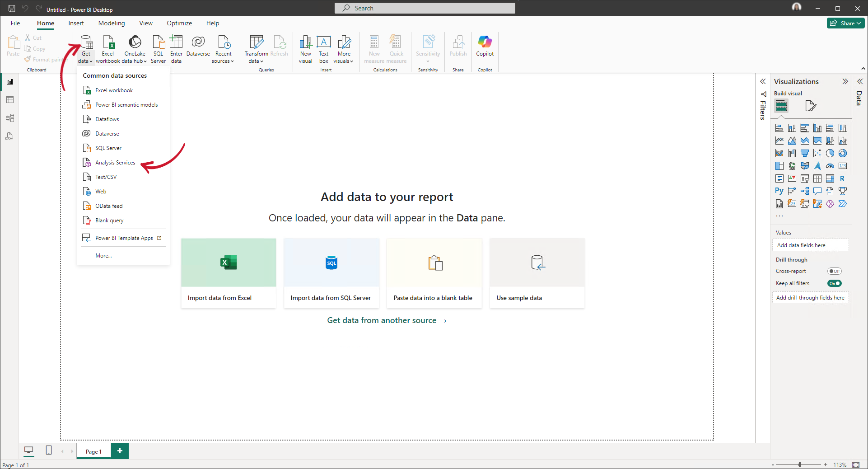The height and width of the screenshot is (469, 868).
Task: Insert a Text box from the ribbon
Action: pyautogui.click(x=324, y=49)
